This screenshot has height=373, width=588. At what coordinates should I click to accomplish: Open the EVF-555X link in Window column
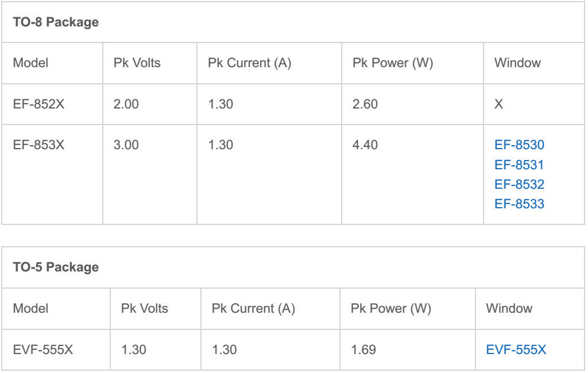pyautogui.click(x=516, y=349)
